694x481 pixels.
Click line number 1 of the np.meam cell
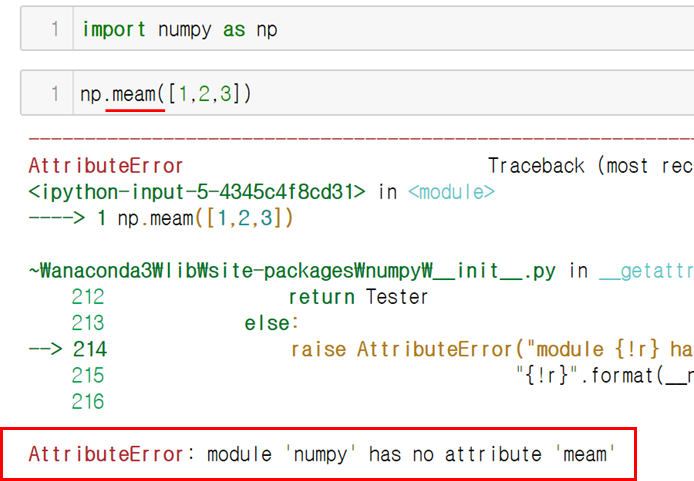coord(54,93)
